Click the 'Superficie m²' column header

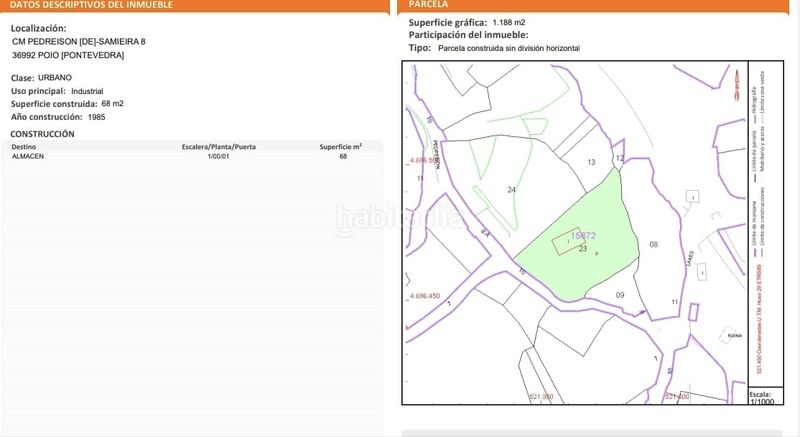(341, 147)
